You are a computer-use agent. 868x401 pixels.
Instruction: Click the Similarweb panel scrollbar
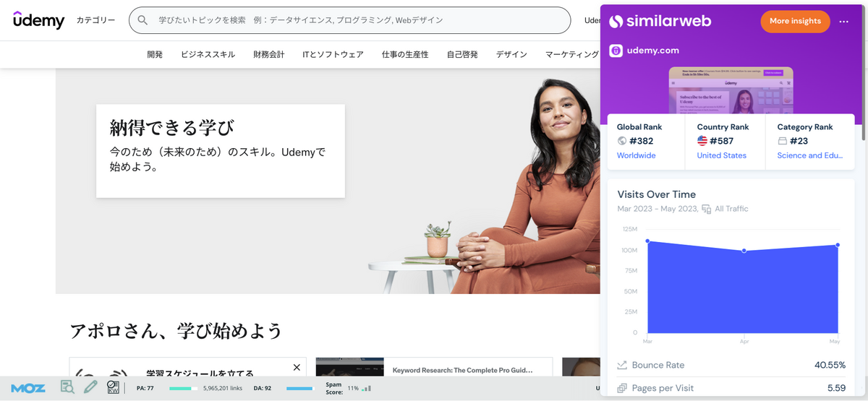[x=863, y=72]
